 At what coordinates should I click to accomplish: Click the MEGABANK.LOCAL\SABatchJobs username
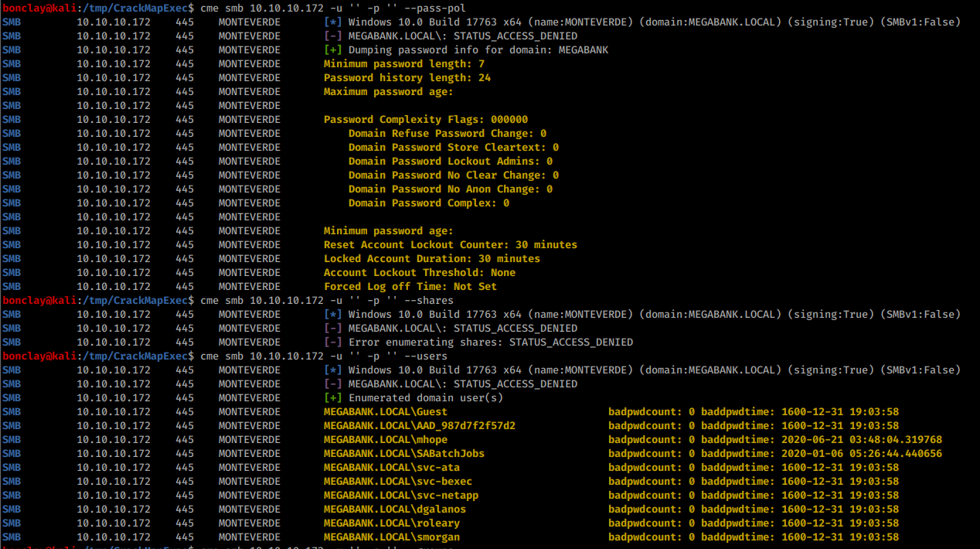coord(403,454)
